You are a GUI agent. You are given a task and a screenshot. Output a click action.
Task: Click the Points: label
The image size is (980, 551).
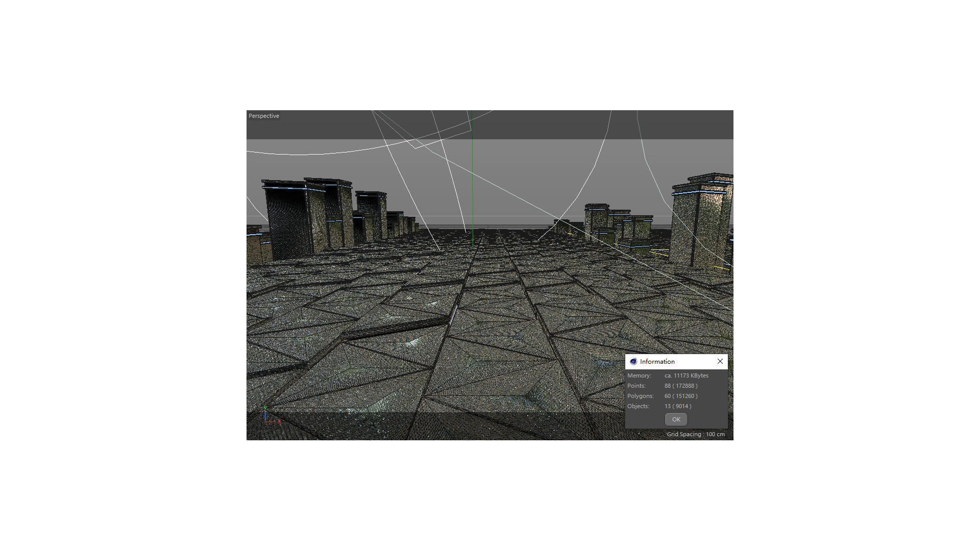(x=636, y=386)
